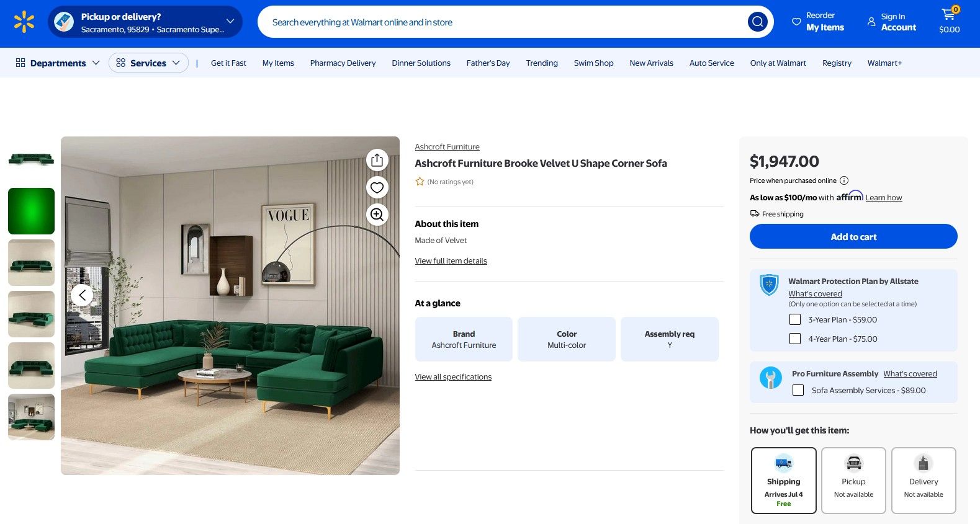Select the solid green swatch thumbnail
The image size is (980, 524).
coord(31,211)
